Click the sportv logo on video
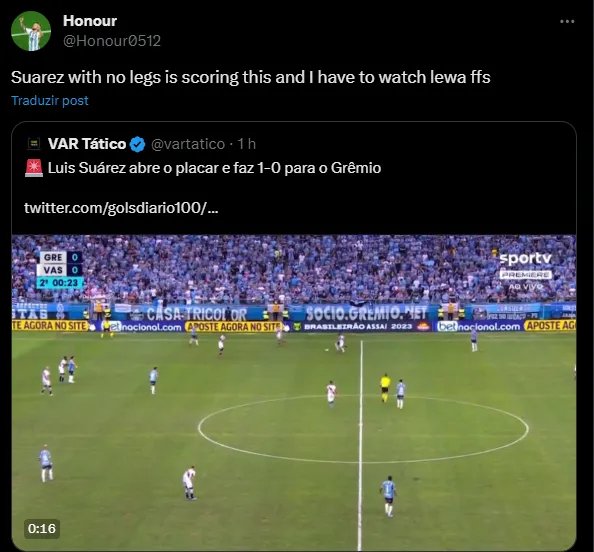 click(525, 258)
